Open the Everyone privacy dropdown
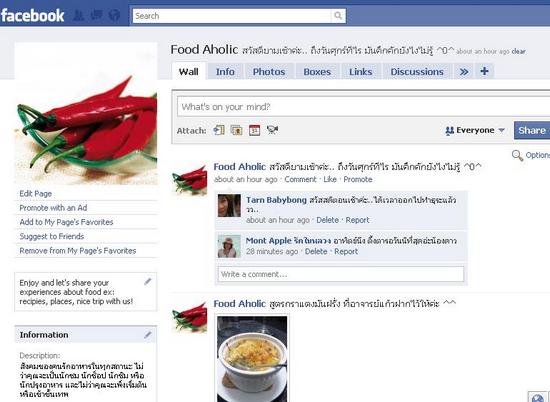The image size is (550, 402). tap(475, 130)
